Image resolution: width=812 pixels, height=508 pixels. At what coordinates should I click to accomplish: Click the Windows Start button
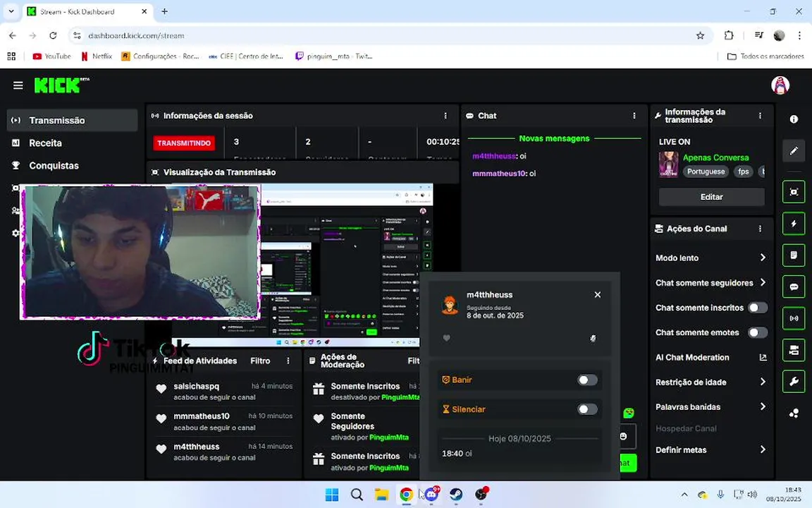tap(332, 494)
